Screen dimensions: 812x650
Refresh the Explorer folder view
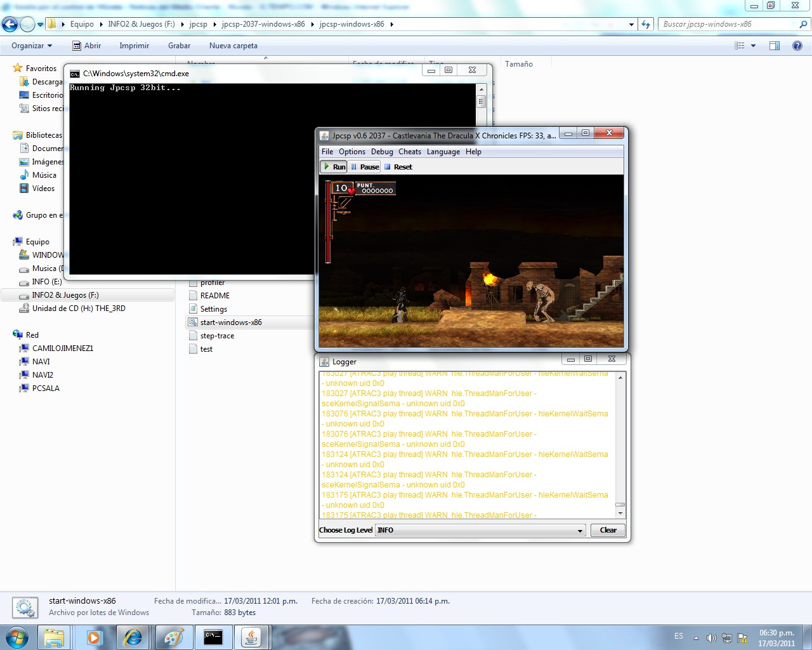click(x=646, y=24)
